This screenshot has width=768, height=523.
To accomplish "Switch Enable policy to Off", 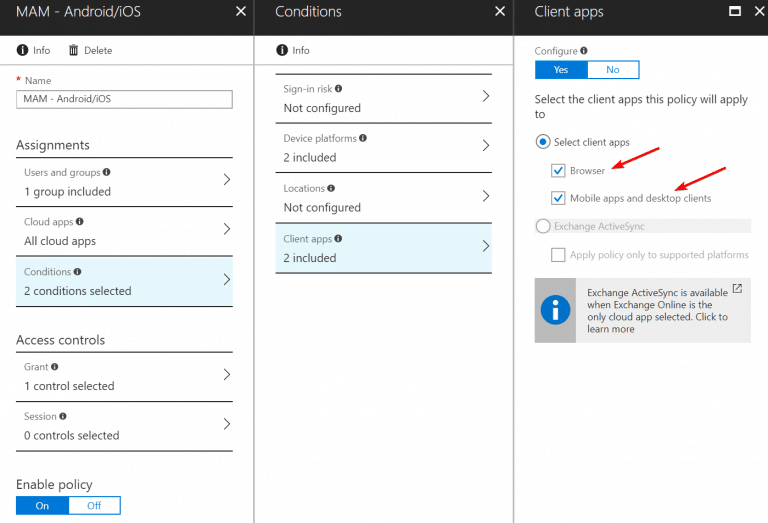I will pyautogui.click(x=94, y=506).
